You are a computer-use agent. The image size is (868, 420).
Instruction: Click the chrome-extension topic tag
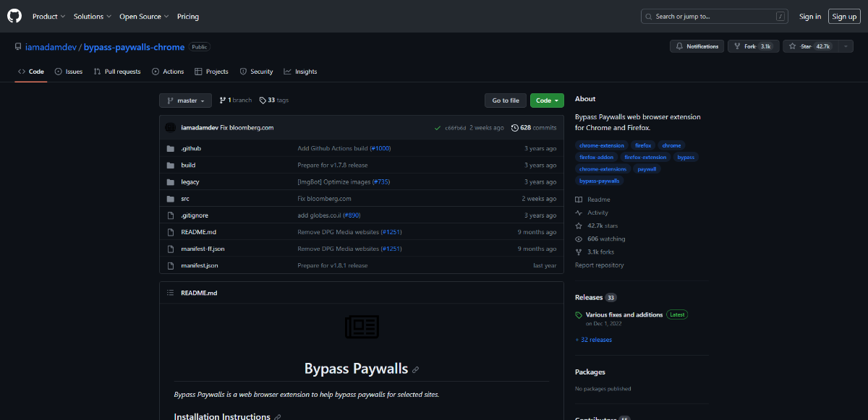pos(602,145)
